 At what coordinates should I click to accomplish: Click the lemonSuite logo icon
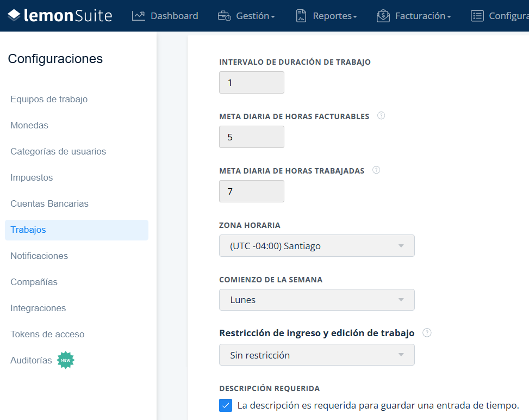(14, 15)
